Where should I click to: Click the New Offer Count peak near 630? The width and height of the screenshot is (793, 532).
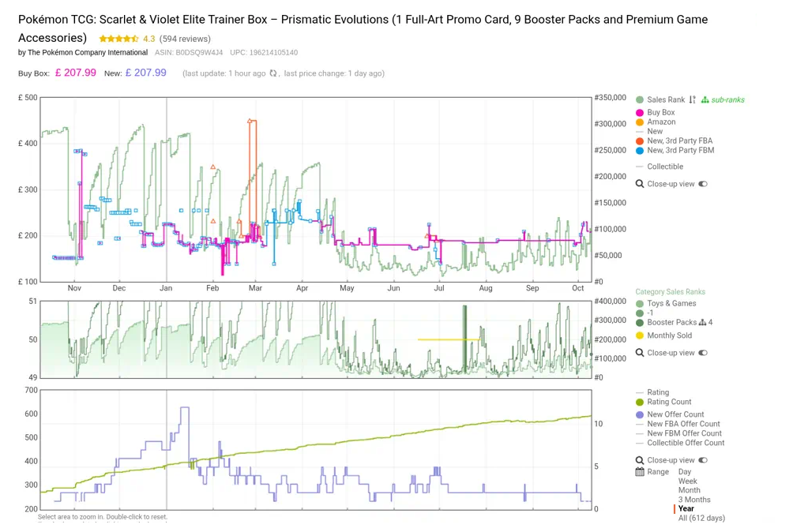pyautogui.click(x=185, y=407)
